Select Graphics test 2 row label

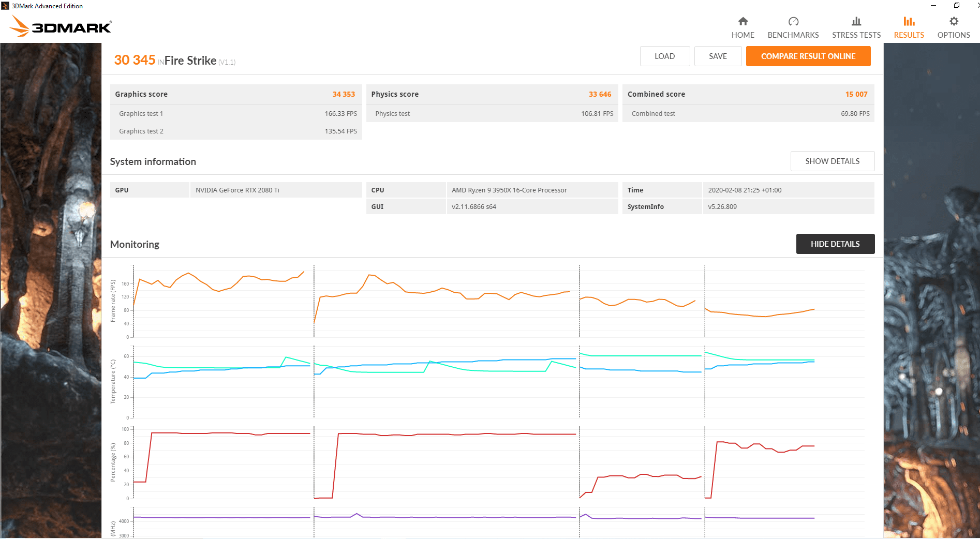[x=141, y=131]
